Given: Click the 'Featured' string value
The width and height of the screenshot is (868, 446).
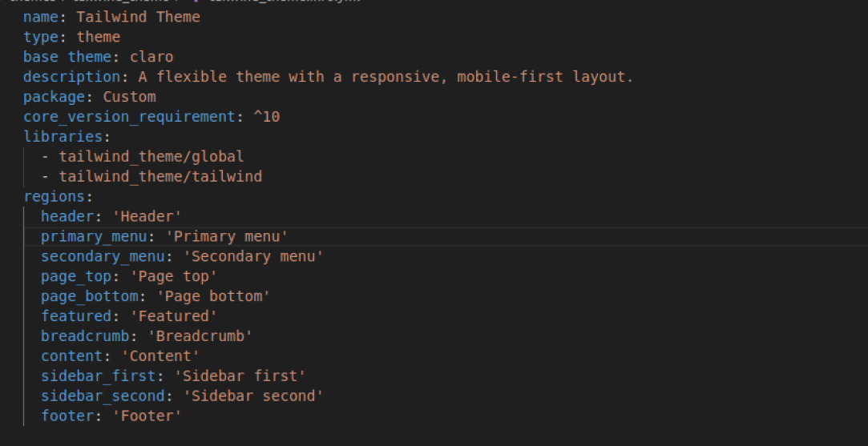Looking at the screenshot, I should [x=174, y=316].
